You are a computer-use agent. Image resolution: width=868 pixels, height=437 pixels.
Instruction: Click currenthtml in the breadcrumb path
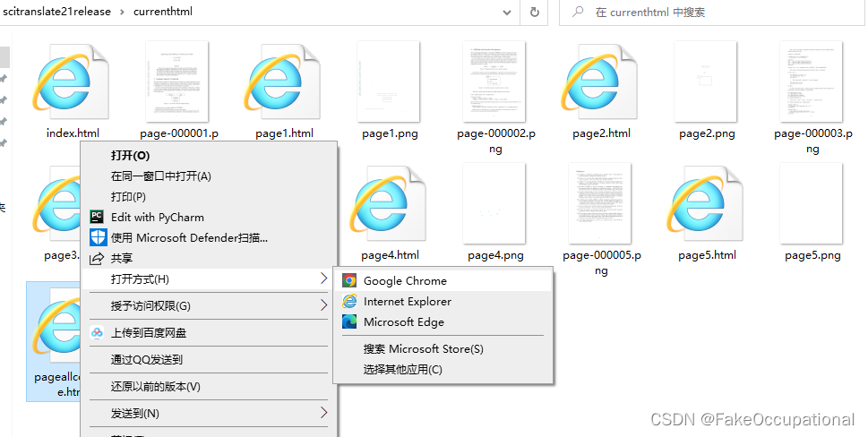click(x=163, y=12)
